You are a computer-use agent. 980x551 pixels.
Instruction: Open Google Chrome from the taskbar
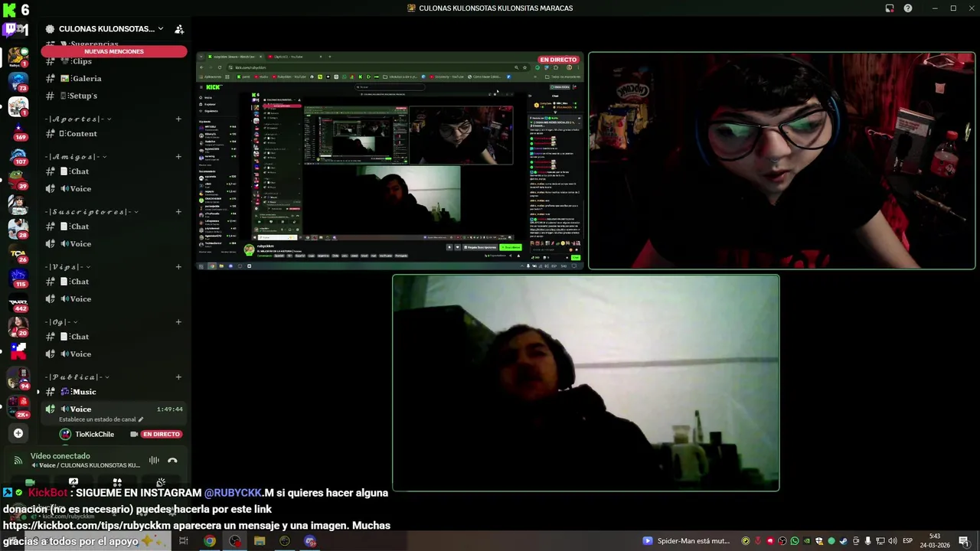(x=209, y=541)
